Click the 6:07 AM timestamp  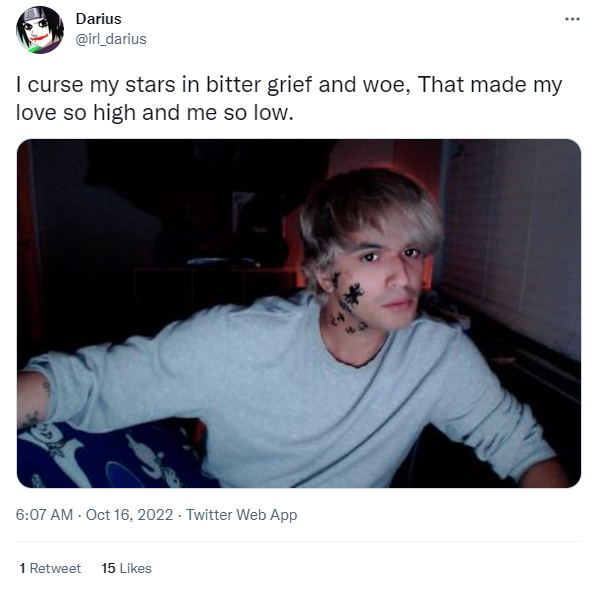pos(44,515)
